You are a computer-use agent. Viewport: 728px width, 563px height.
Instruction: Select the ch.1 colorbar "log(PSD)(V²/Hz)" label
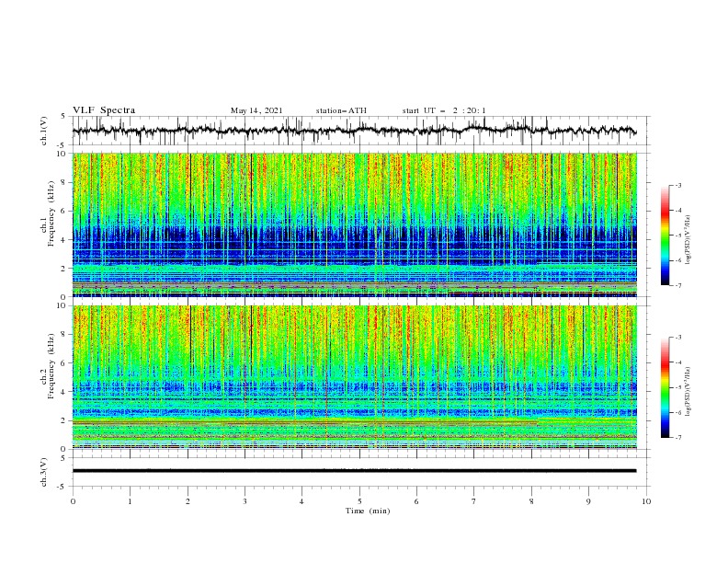coord(688,239)
